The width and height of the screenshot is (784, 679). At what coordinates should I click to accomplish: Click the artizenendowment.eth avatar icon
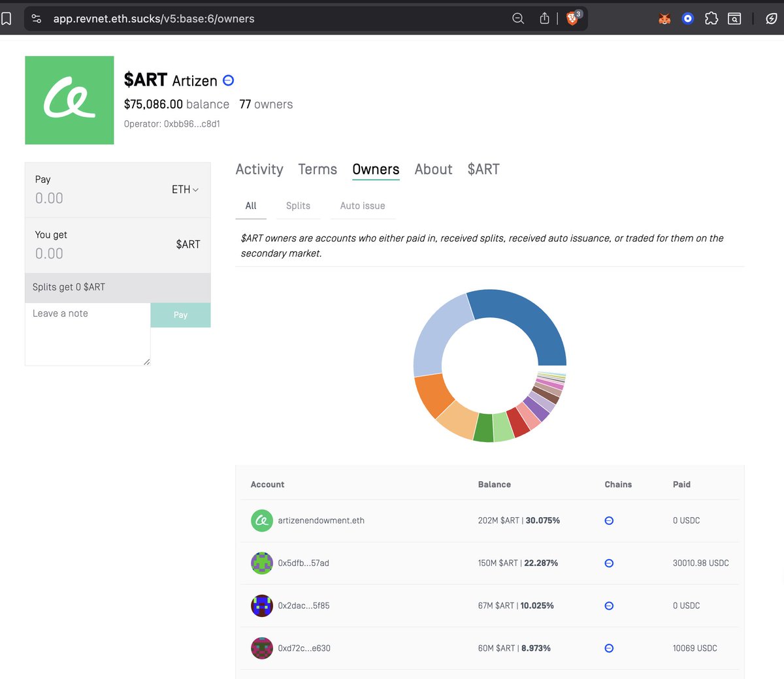click(262, 520)
